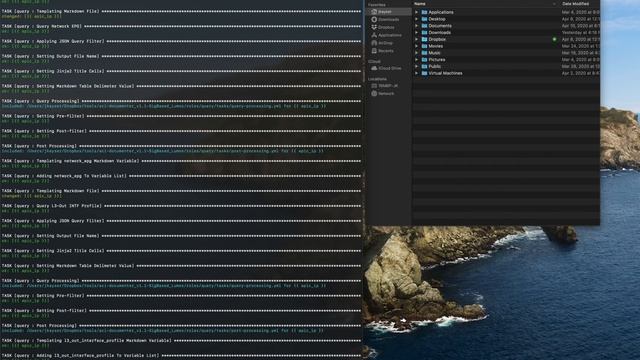Expand the Music folder disclosure triangle
The image size is (640, 360).
pos(417,53)
